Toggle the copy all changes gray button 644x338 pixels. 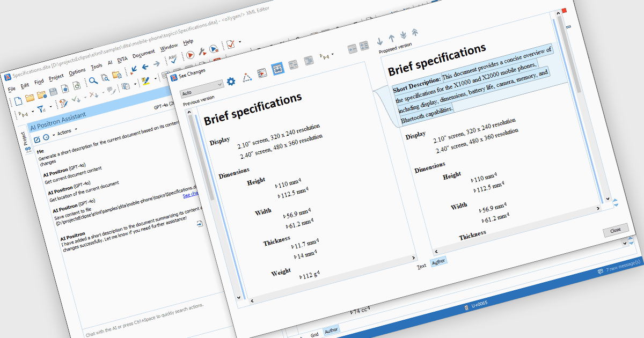(x=364, y=46)
